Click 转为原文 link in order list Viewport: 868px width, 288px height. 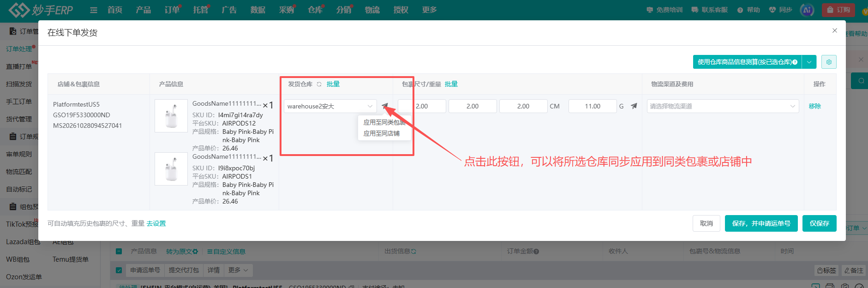point(179,252)
